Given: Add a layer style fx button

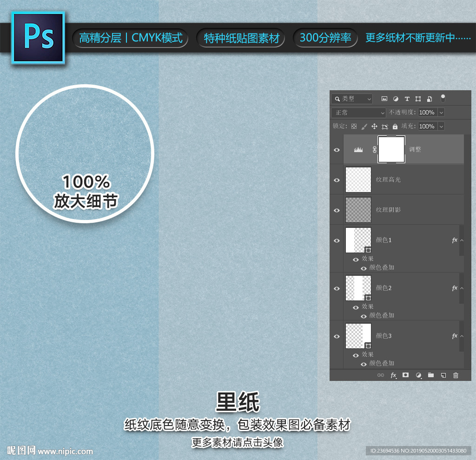Looking at the screenshot, I should (x=393, y=375).
